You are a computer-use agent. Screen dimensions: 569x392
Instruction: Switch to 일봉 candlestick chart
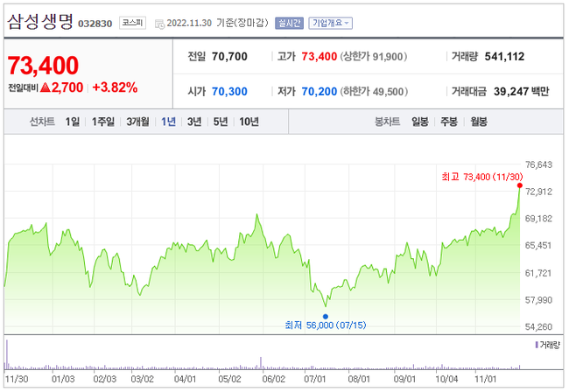tap(420, 122)
